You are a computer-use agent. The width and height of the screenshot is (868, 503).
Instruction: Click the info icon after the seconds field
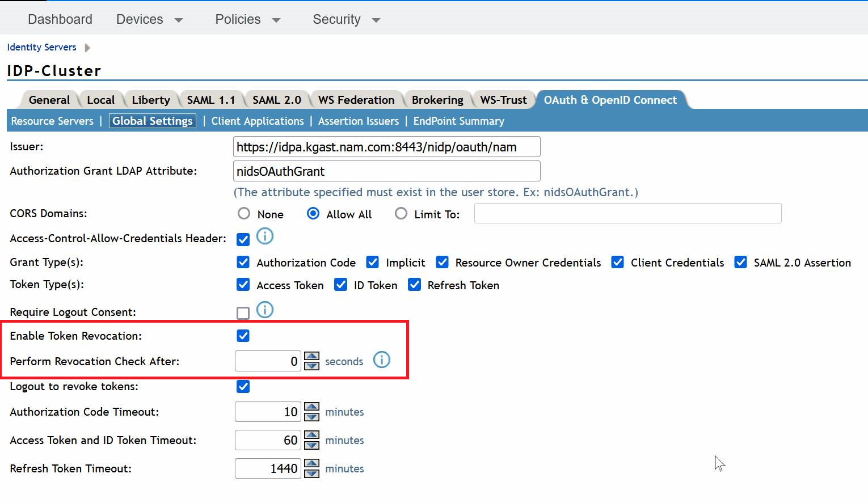click(382, 360)
